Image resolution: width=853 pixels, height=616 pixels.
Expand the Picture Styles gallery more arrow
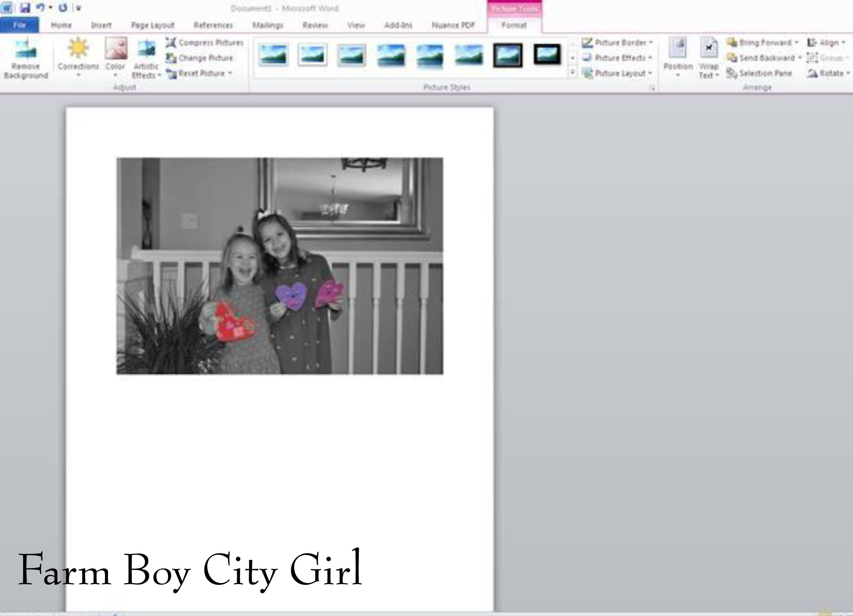[x=572, y=72]
